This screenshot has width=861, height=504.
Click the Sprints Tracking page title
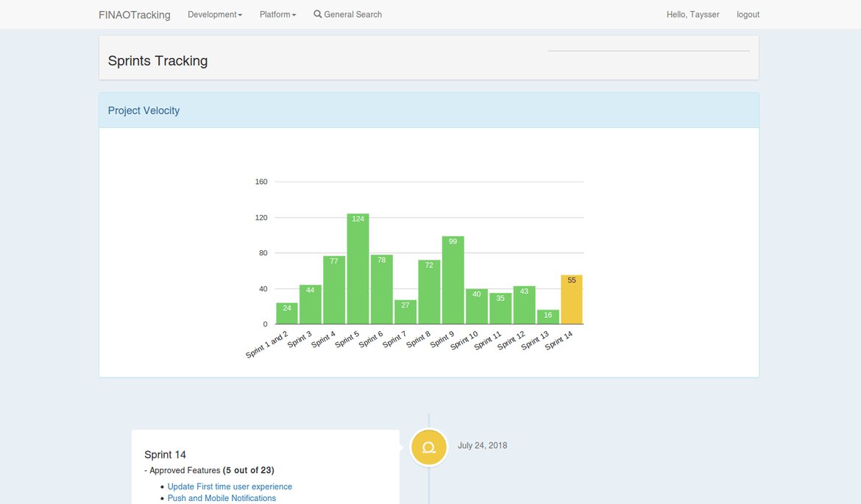(157, 61)
